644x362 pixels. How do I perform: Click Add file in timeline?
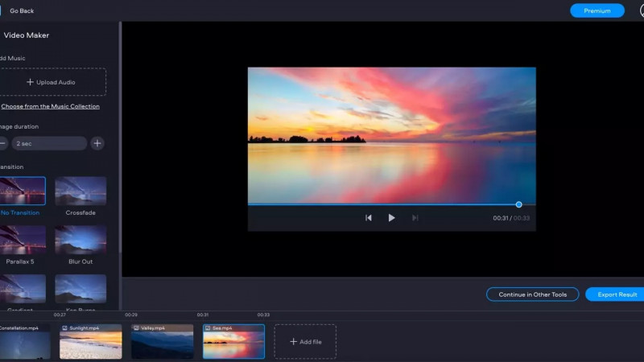pyautogui.click(x=305, y=341)
